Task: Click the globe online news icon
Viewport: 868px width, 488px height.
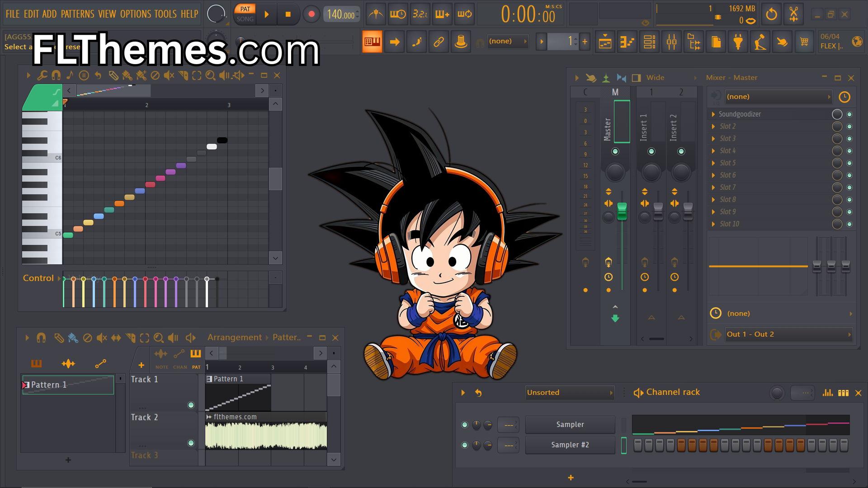Action: point(857,42)
